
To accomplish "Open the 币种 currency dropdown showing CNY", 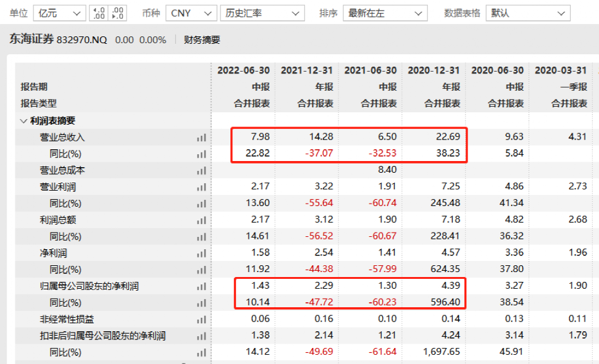I will tap(191, 12).
